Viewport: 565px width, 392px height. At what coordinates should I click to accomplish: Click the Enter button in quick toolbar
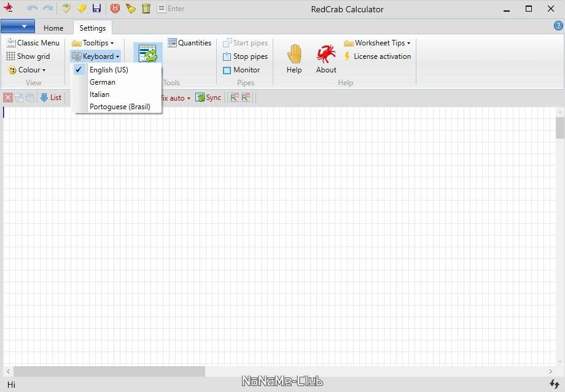click(x=171, y=8)
